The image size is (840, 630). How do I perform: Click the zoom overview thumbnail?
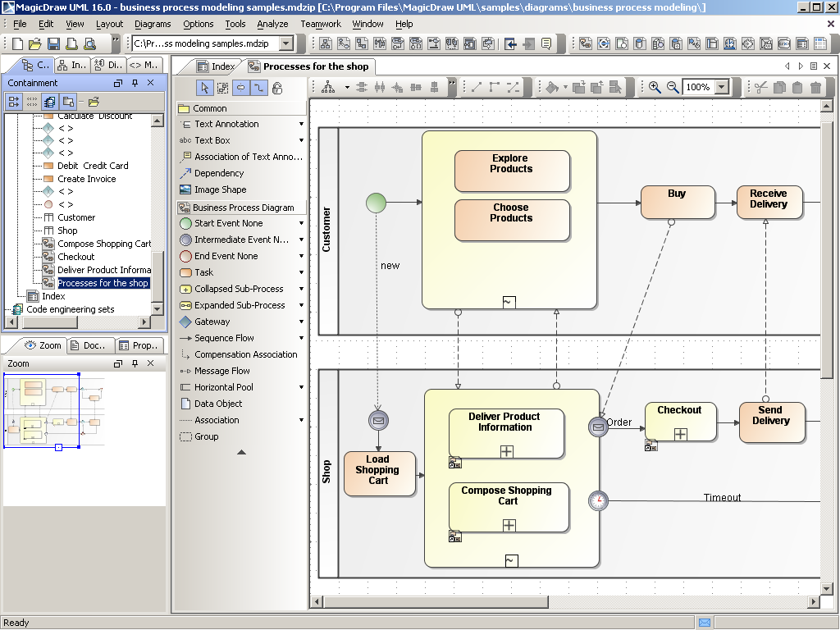55,412
